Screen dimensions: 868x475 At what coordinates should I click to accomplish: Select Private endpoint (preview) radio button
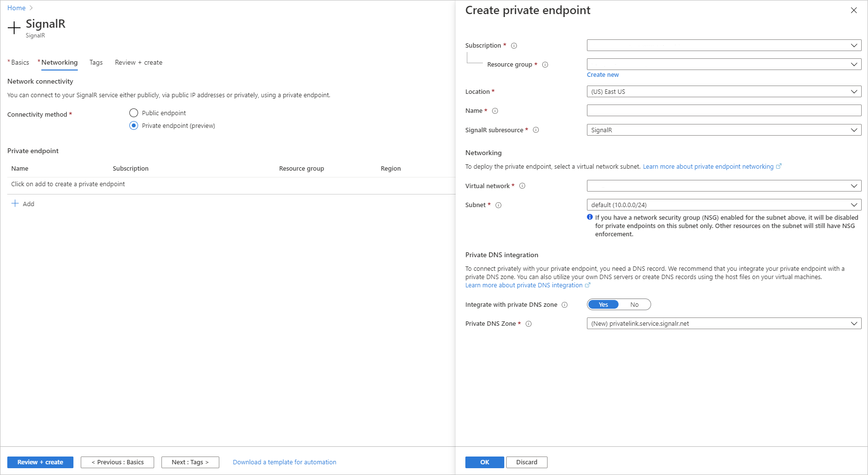(x=134, y=125)
